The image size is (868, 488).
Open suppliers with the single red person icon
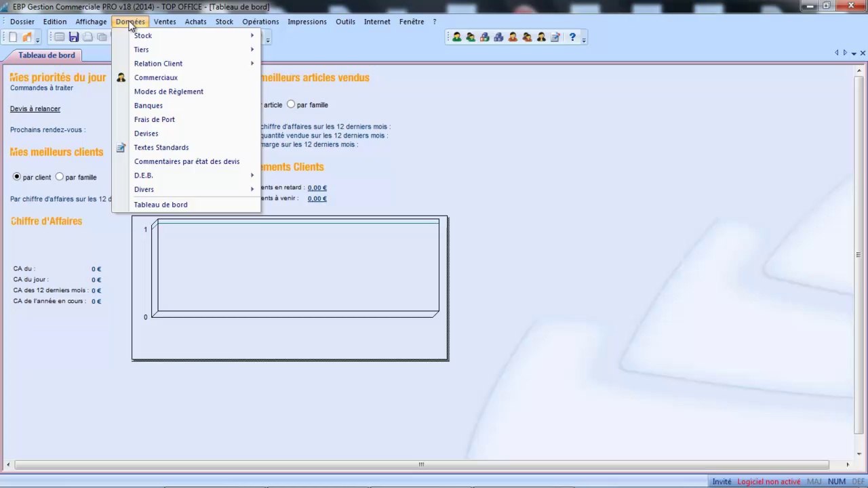pos(513,37)
